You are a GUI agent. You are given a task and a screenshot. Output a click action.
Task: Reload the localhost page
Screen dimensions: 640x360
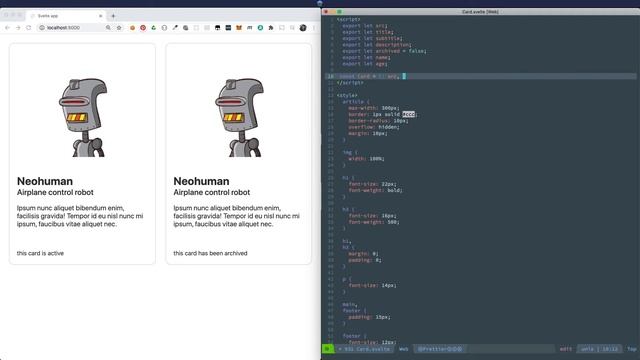pos(29,28)
